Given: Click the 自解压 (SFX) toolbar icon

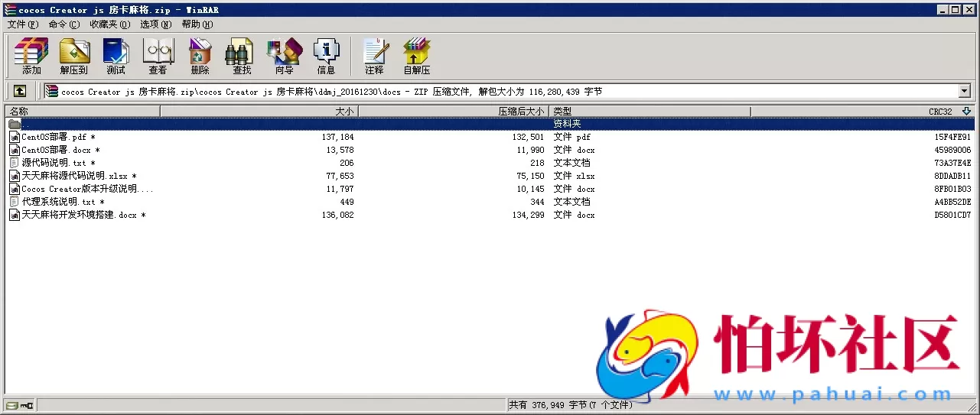Looking at the screenshot, I should tap(417, 51).
